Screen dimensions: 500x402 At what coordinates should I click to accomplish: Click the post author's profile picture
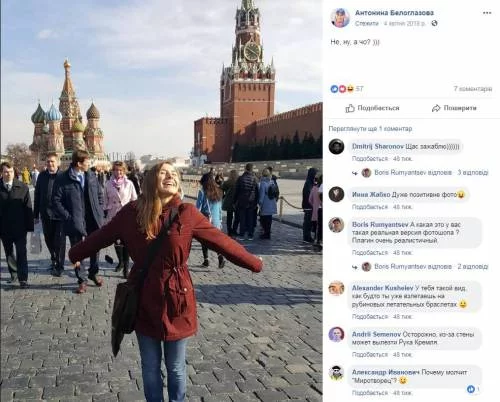[340, 17]
